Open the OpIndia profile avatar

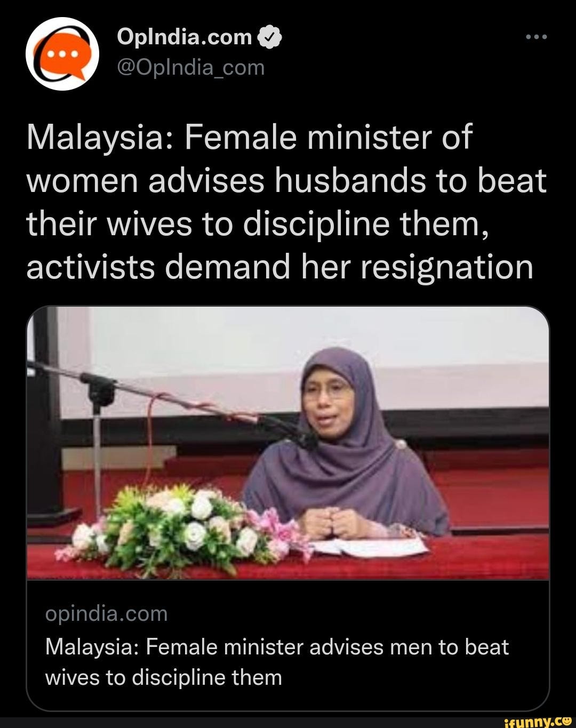coord(63,54)
